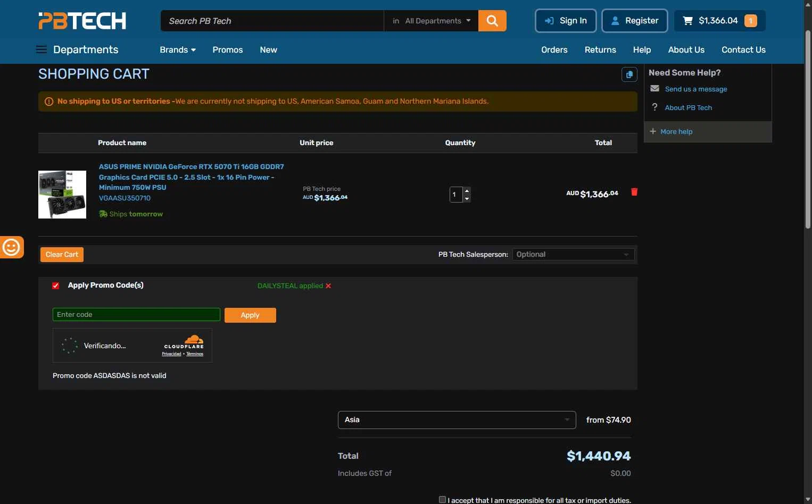Click the orange search magnifier button
Viewport: 812px width, 504px height.
(x=492, y=21)
